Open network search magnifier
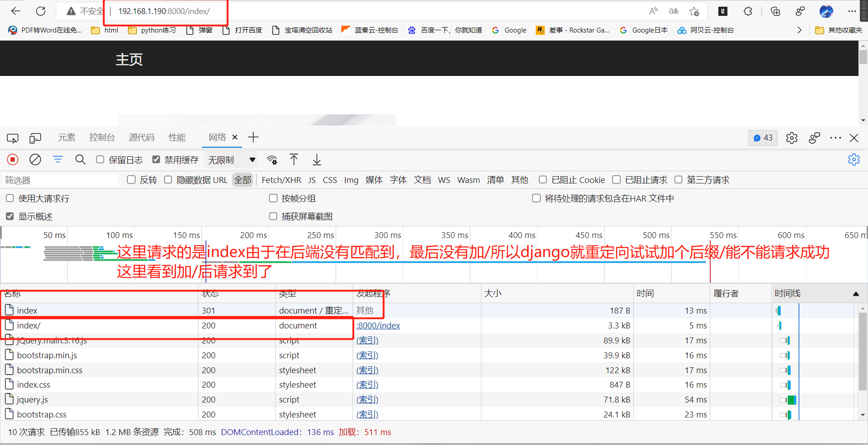The height and width of the screenshot is (445, 868). tap(80, 159)
